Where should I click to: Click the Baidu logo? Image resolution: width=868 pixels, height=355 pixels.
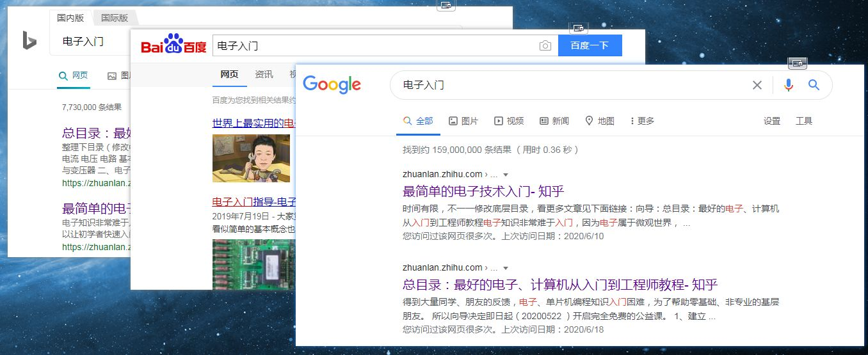[x=173, y=45]
